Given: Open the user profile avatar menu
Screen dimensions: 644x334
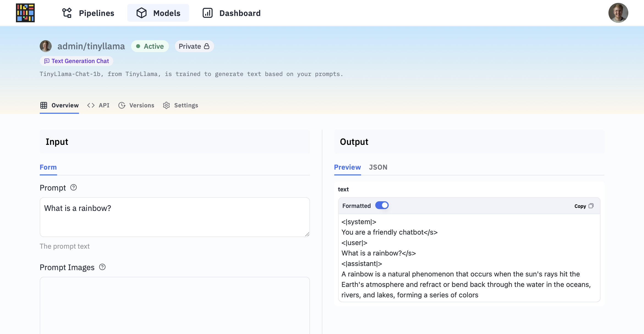Looking at the screenshot, I should [x=618, y=13].
